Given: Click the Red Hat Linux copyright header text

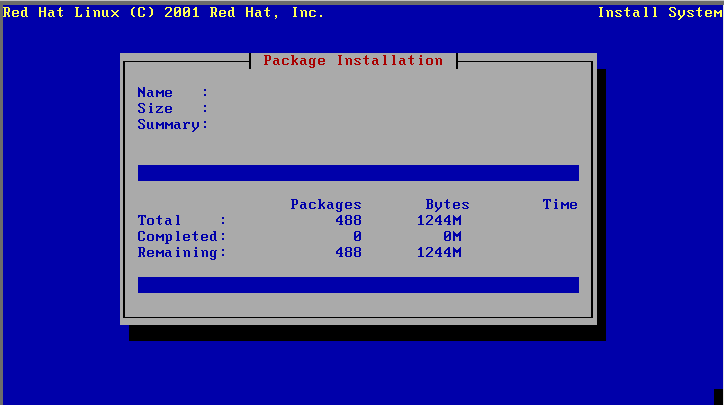Looking at the screenshot, I should (x=163, y=13).
